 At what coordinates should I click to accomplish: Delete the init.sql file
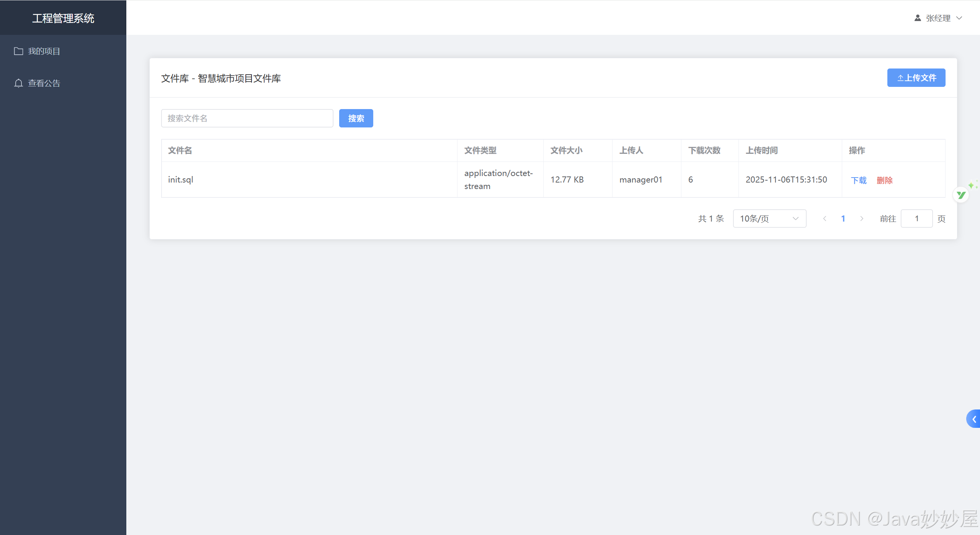(x=885, y=180)
